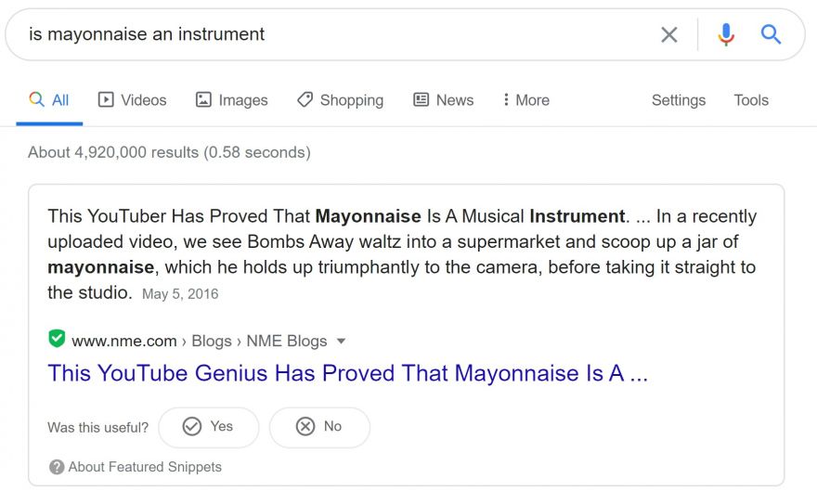The image size is (817, 504).
Task: Open the Tools options
Action: point(751,100)
